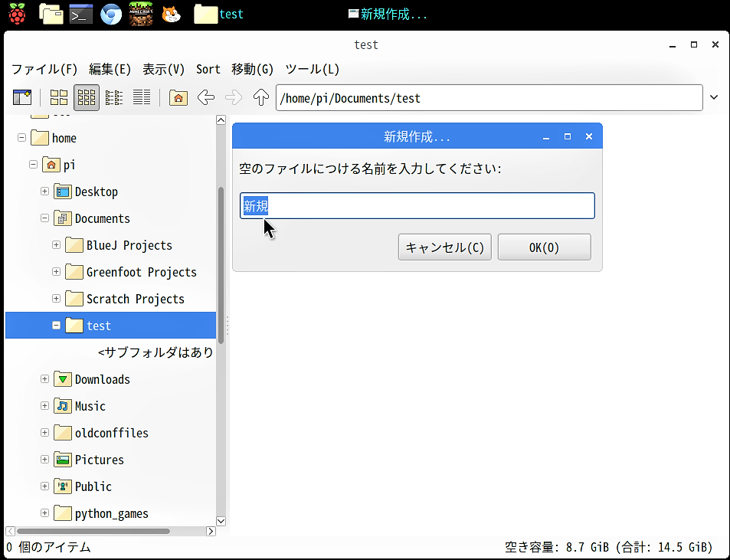Confirm with the OK(O) button
The height and width of the screenshot is (560, 730).
[x=544, y=247]
